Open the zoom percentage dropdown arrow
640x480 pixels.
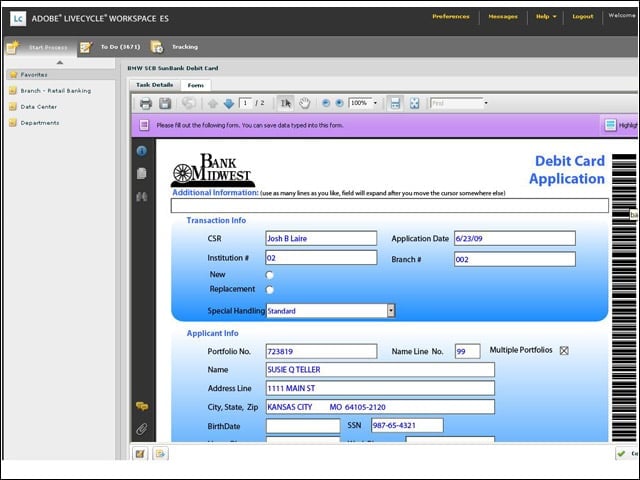click(375, 103)
